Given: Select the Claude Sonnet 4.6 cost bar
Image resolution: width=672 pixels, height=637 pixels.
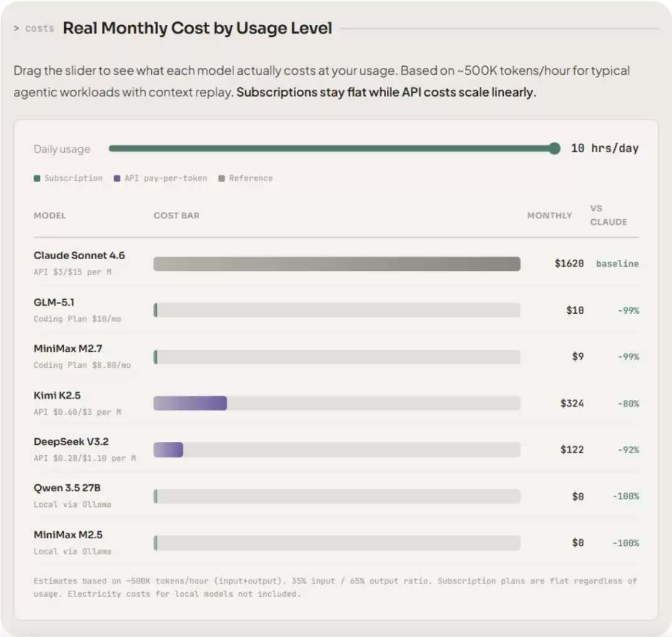Looking at the screenshot, I should click(x=337, y=264).
